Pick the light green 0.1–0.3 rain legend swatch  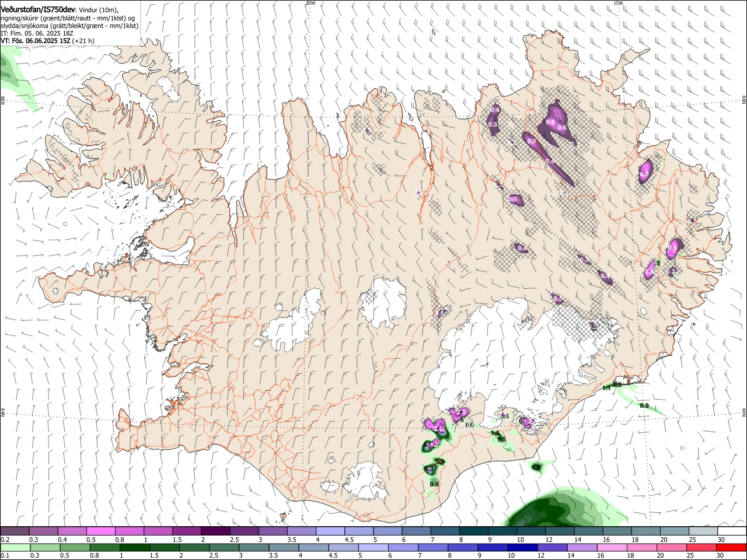tap(15, 547)
